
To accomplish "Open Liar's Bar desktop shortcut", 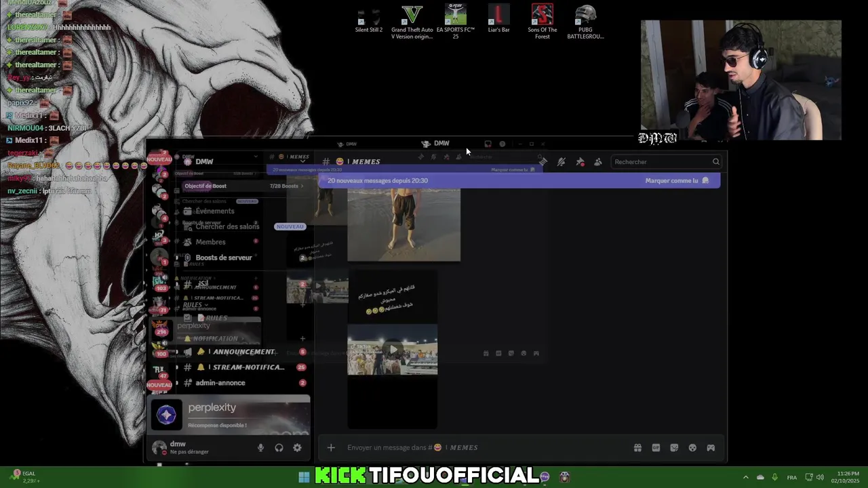I will tap(498, 19).
